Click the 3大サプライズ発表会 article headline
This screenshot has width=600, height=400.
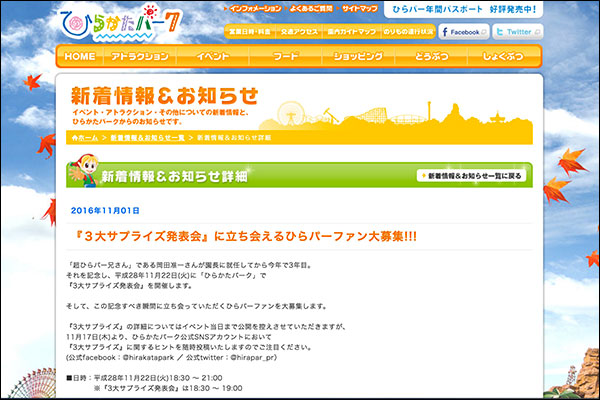[x=245, y=236]
